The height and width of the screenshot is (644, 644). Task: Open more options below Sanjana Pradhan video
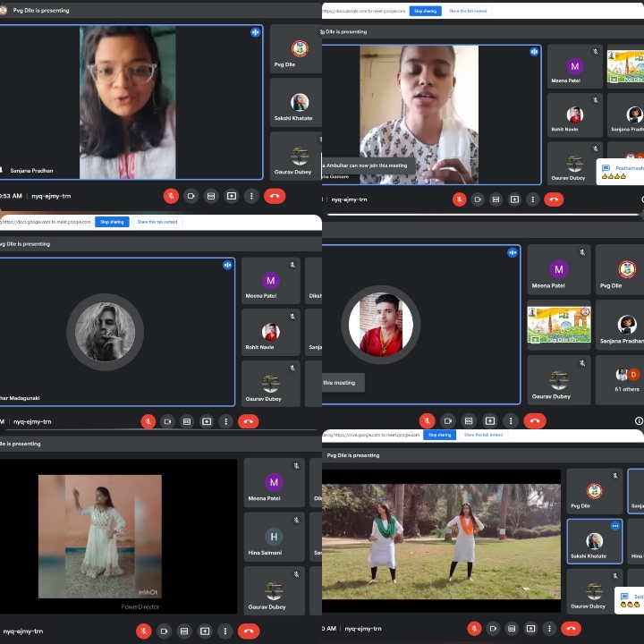(251, 196)
